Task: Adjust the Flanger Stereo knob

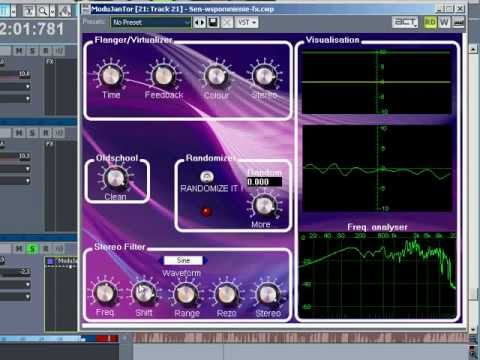Action: 264,75
